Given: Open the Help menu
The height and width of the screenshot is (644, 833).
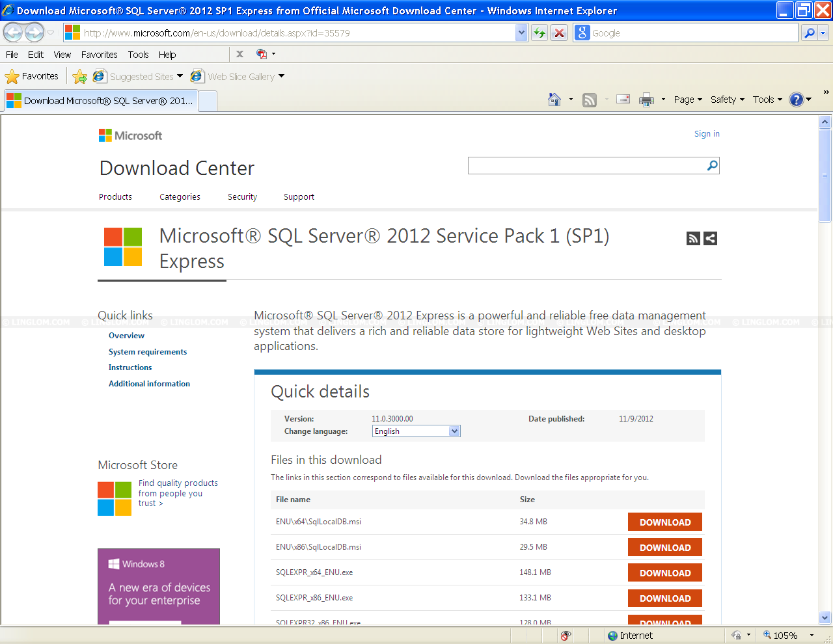Looking at the screenshot, I should pyautogui.click(x=167, y=55).
